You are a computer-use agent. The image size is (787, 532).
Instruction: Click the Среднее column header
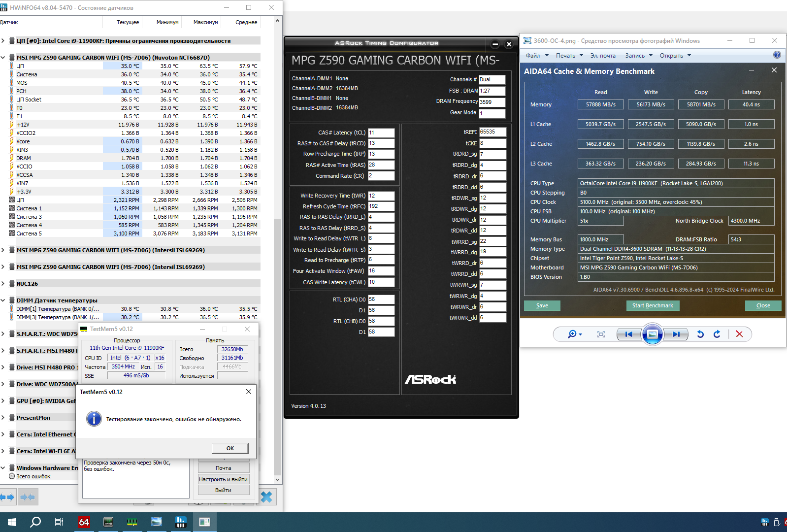coord(246,22)
